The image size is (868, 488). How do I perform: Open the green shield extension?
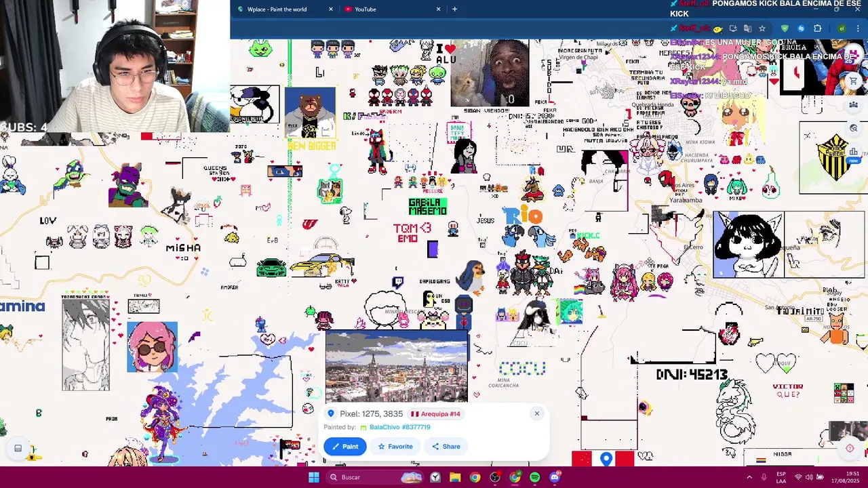click(x=785, y=28)
